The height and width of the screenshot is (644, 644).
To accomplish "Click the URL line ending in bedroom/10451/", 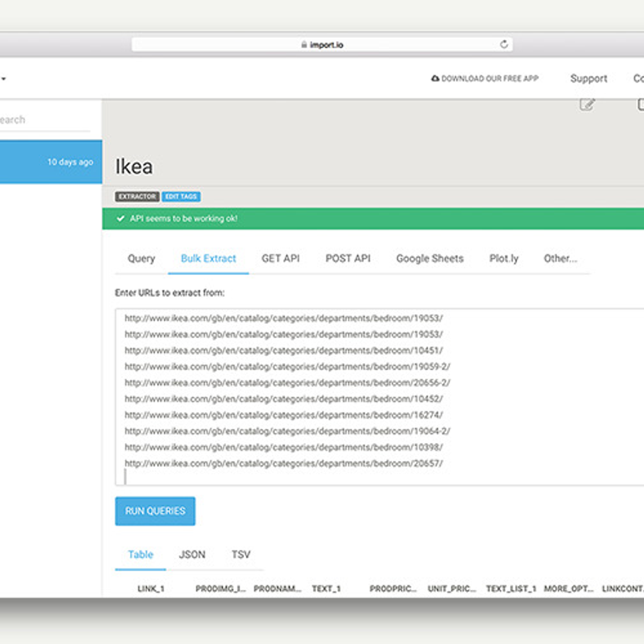I will tap(284, 350).
